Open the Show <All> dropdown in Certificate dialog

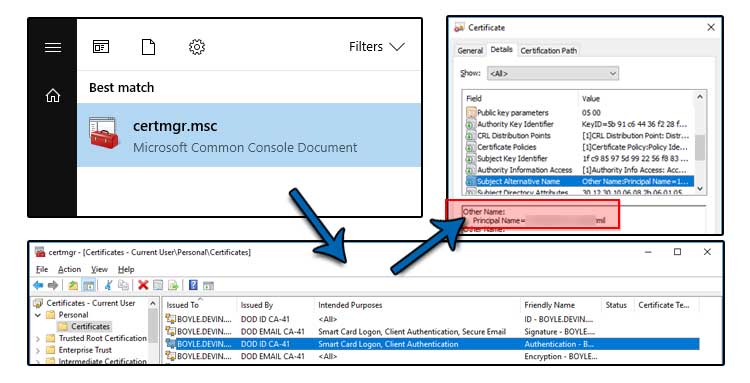553,74
